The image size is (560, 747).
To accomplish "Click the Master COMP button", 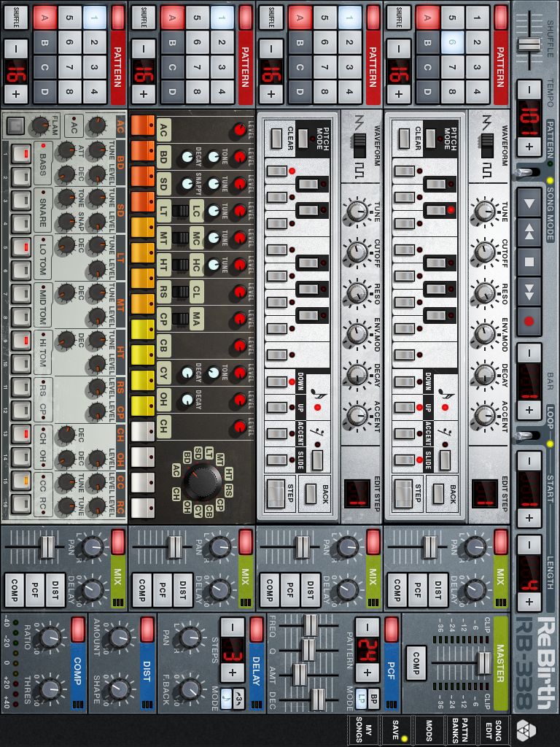I will (415, 663).
